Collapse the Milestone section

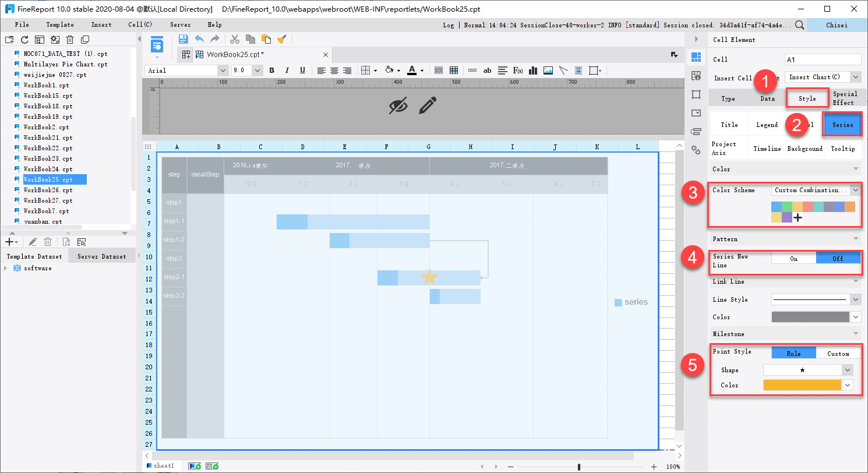point(855,334)
